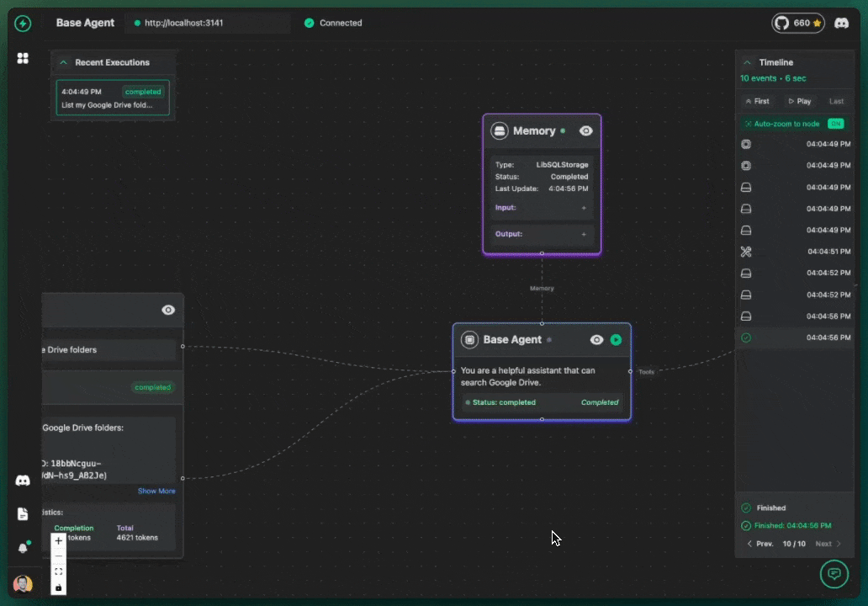This screenshot has width=868, height=606.
Task: Click the italic Completed label in Base Agent
Action: coord(600,402)
